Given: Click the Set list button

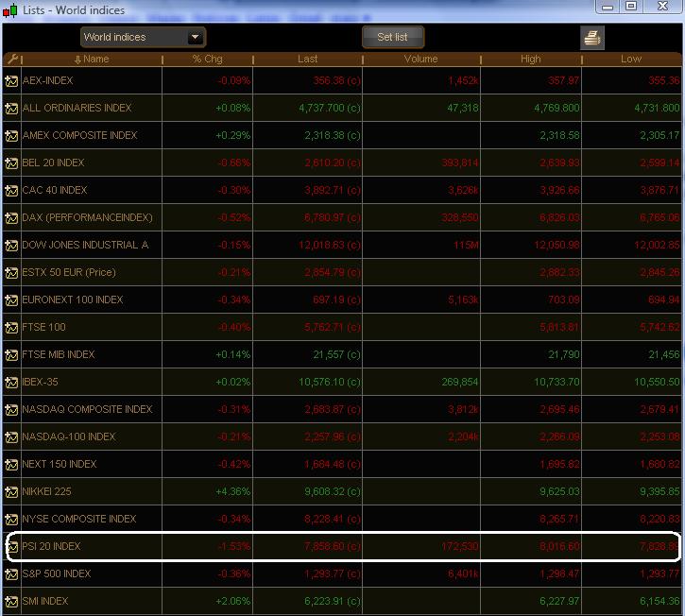Looking at the screenshot, I should pyautogui.click(x=393, y=37).
